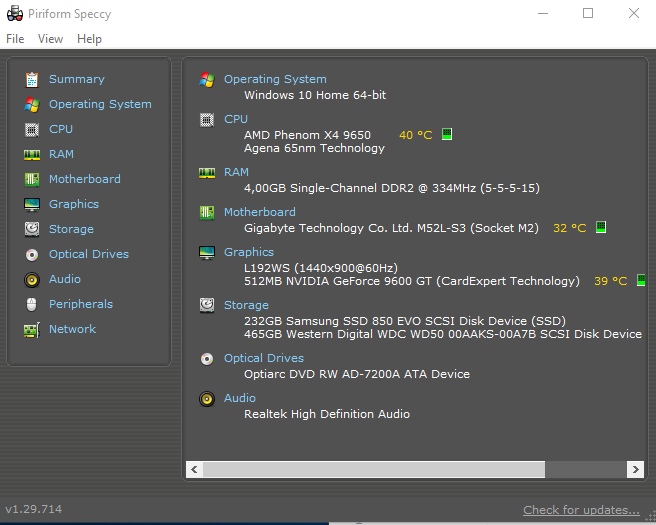This screenshot has width=656, height=525.
Task: Click NVIDIA GeForce 9600 GT line
Action: [412, 281]
